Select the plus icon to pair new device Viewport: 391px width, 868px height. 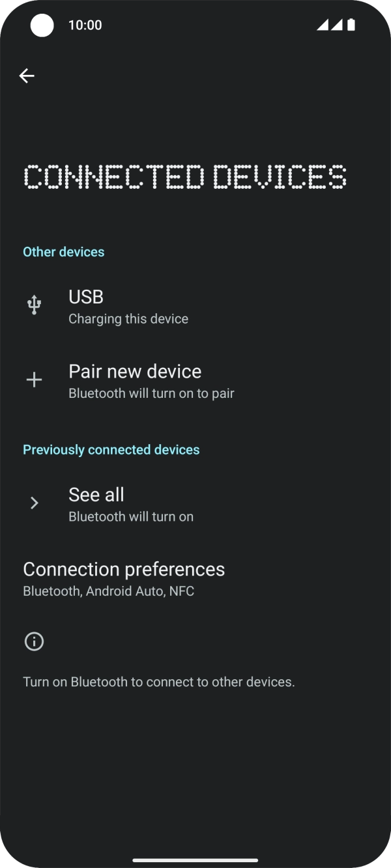(33, 380)
